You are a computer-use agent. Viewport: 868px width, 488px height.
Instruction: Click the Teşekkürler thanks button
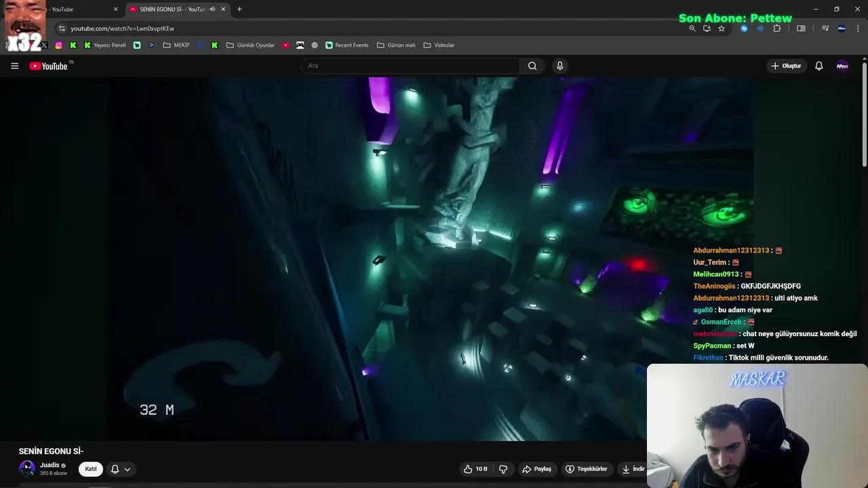[587, 469]
